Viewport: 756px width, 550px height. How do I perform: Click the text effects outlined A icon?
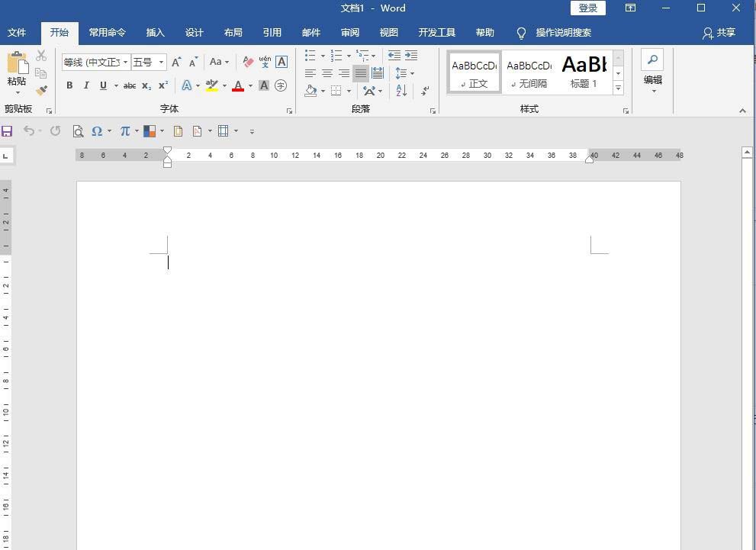tap(187, 85)
